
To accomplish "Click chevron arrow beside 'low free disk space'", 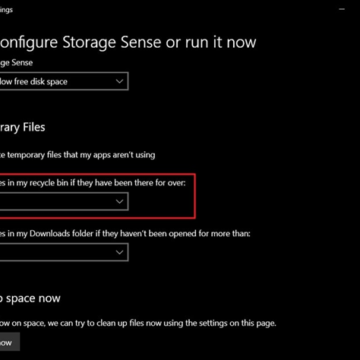I will click(119, 81).
